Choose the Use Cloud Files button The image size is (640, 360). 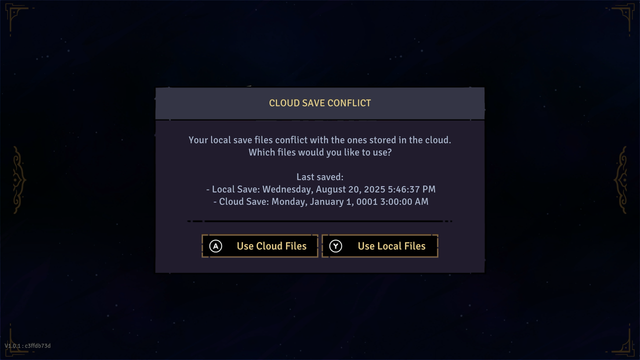(260, 246)
